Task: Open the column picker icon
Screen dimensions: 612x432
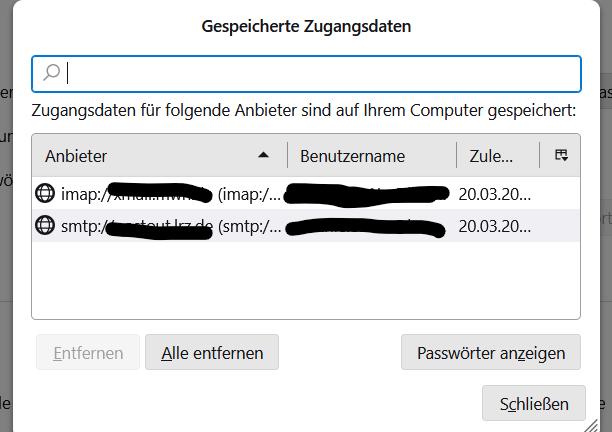Action: [561, 155]
